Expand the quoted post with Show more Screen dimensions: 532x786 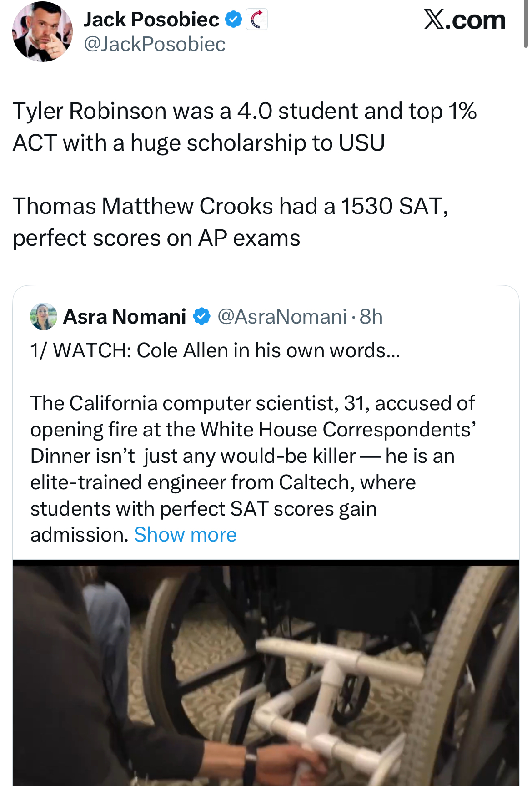pos(185,535)
